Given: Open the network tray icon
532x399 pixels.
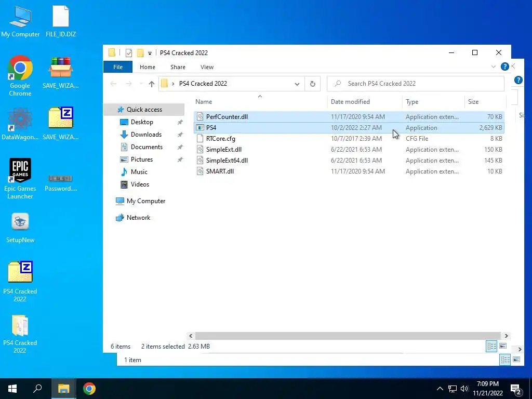Looking at the screenshot, I should [453, 389].
